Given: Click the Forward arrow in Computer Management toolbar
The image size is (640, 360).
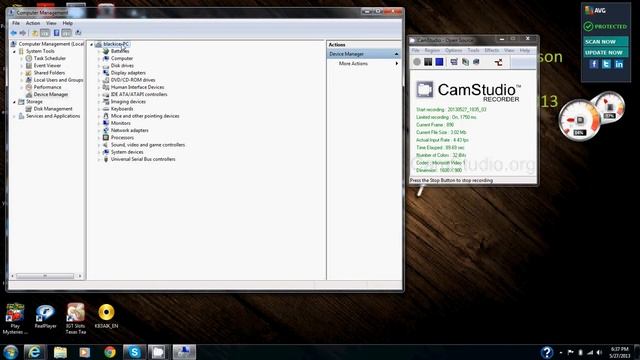Looking at the screenshot, I should point(23,33).
